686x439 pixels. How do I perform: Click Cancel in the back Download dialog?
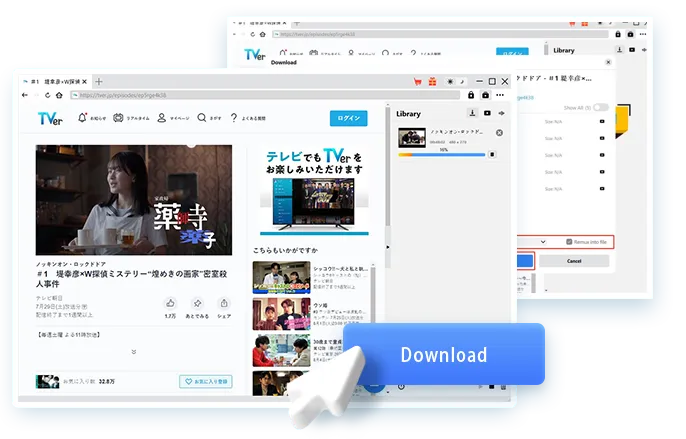pos(574,261)
